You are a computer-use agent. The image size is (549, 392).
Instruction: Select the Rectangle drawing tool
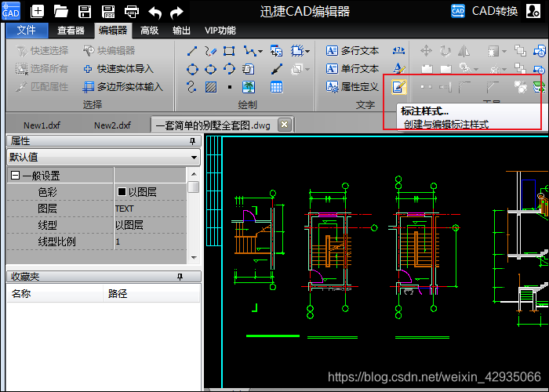(x=229, y=51)
